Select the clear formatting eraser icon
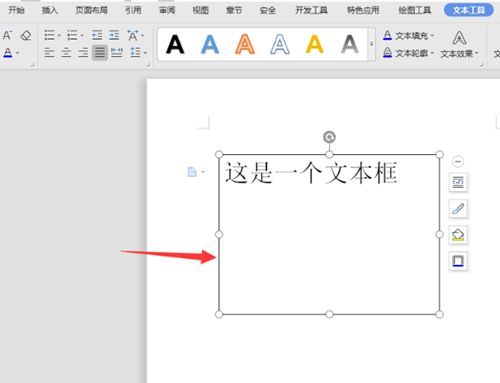The height and width of the screenshot is (383, 500). point(26,35)
